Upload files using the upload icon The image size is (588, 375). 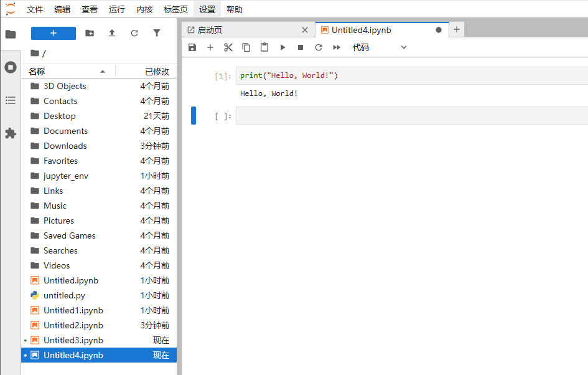pyautogui.click(x=112, y=33)
